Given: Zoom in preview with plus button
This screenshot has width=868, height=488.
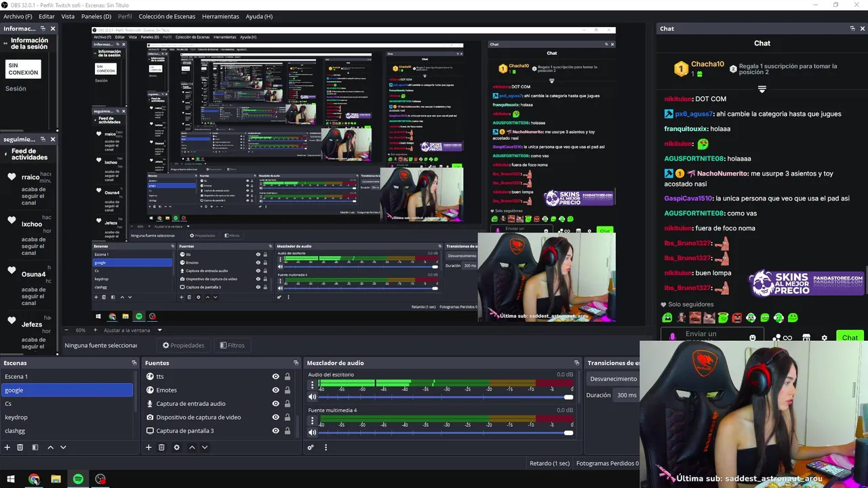Looking at the screenshot, I should pos(95,330).
